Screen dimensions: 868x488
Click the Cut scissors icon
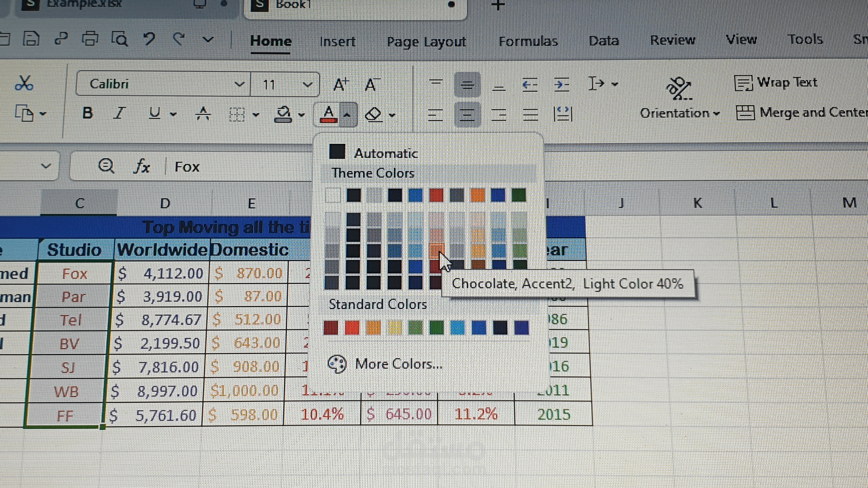(24, 83)
